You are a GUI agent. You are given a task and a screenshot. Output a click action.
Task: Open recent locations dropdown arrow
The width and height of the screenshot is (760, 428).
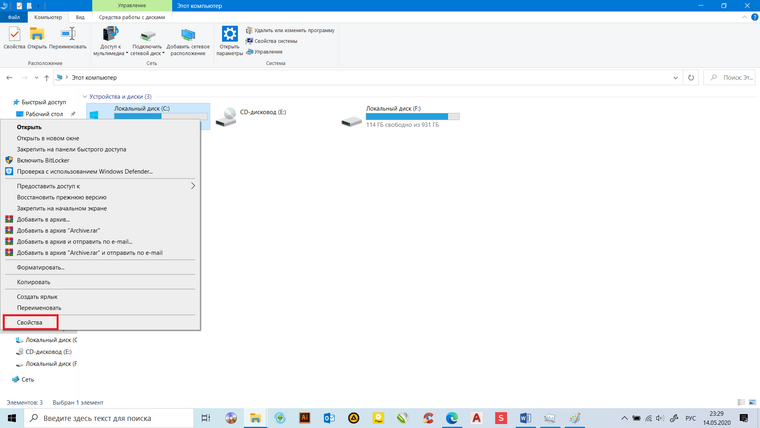pos(36,78)
